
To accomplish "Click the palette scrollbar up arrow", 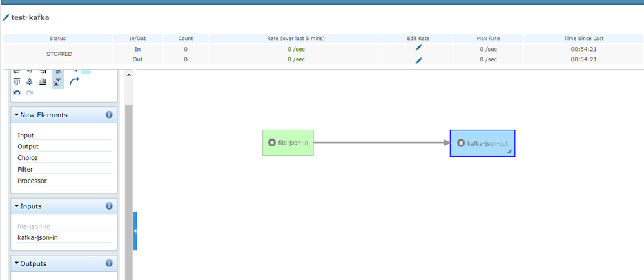I will pos(128,75).
